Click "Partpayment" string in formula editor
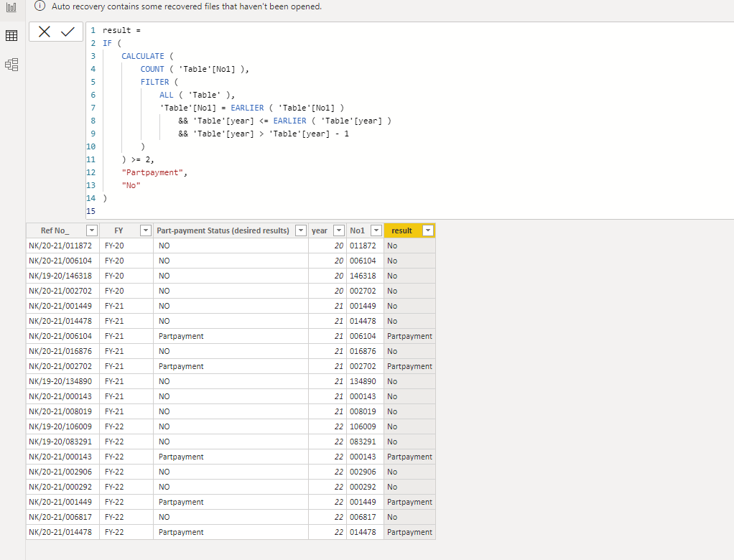The height and width of the screenshot is (560, 734). [x=152, y=172]
